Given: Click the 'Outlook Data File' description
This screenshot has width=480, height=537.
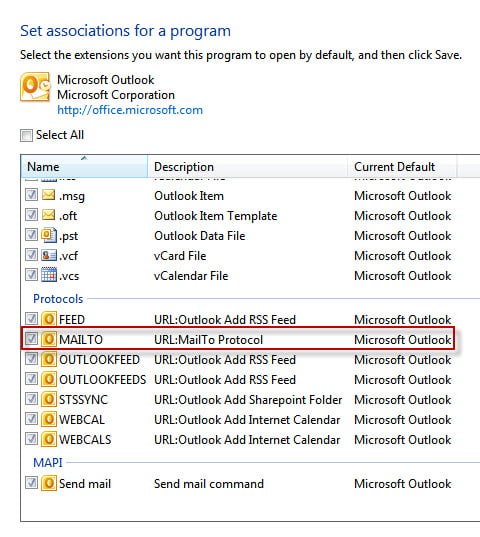Looking at the screenshot, I should click(200, 236).
